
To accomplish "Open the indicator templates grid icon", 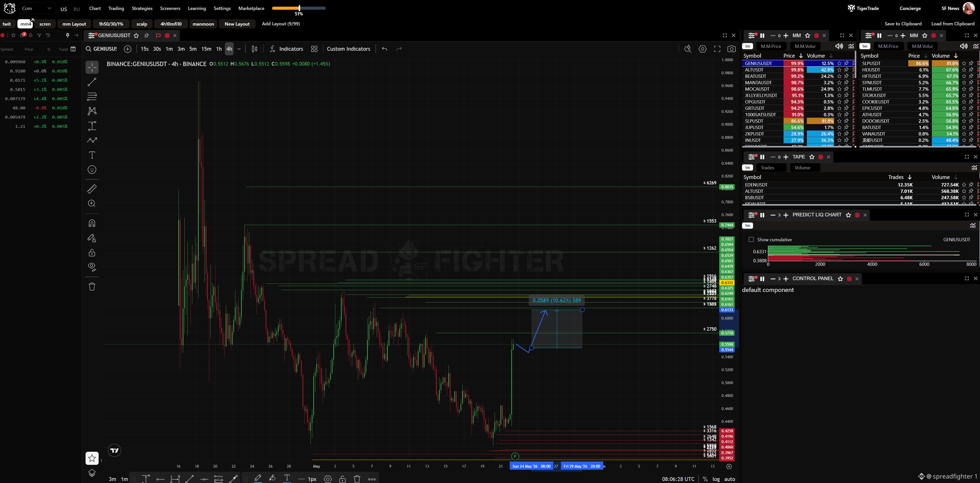I will tap(314, 49).
